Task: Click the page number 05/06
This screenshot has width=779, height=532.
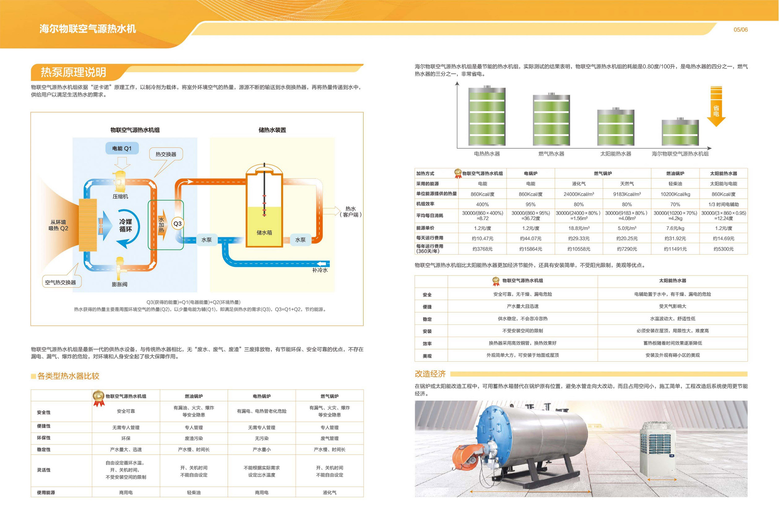Action: click(740, 29)
